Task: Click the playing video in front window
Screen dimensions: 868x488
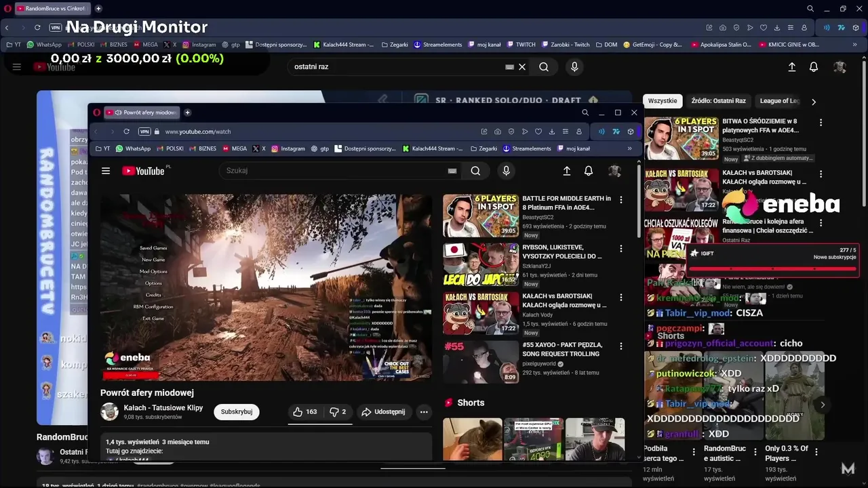Action: [x=266, y=287]
